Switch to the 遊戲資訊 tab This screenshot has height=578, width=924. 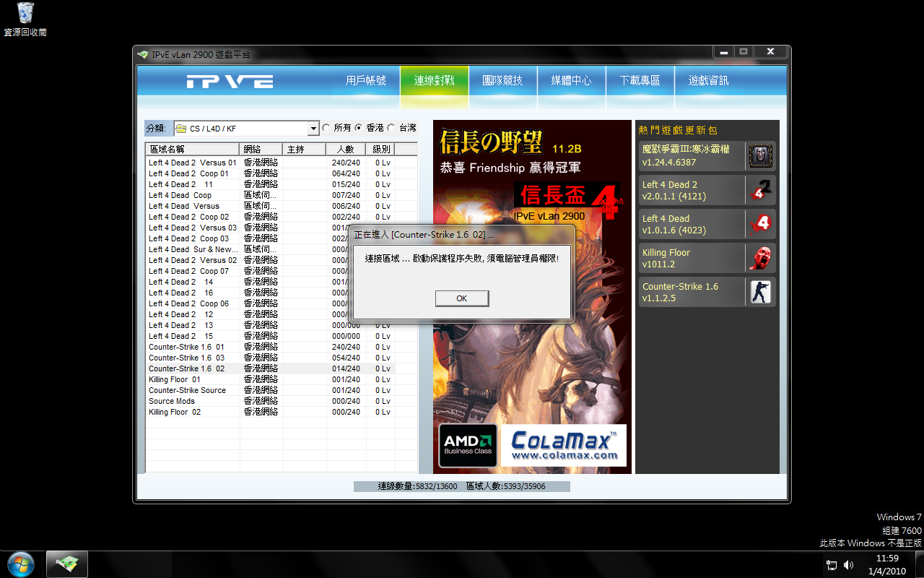pos(708,81)
